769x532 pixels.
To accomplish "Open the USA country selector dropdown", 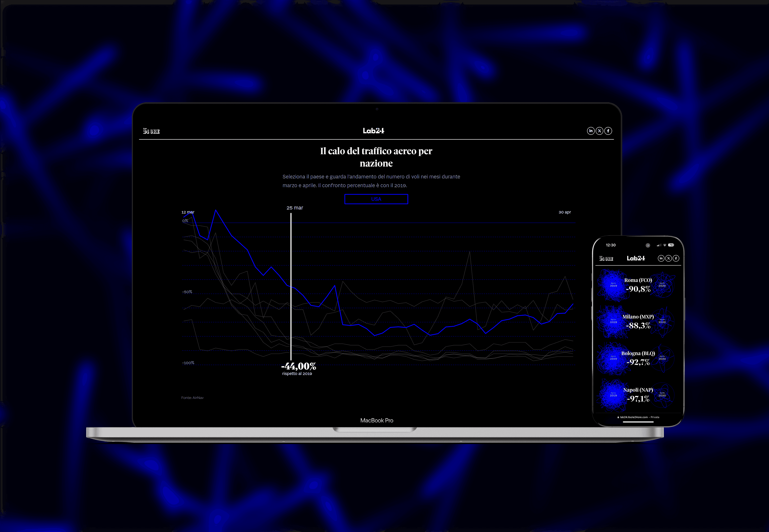I will [x=376, y=199].
